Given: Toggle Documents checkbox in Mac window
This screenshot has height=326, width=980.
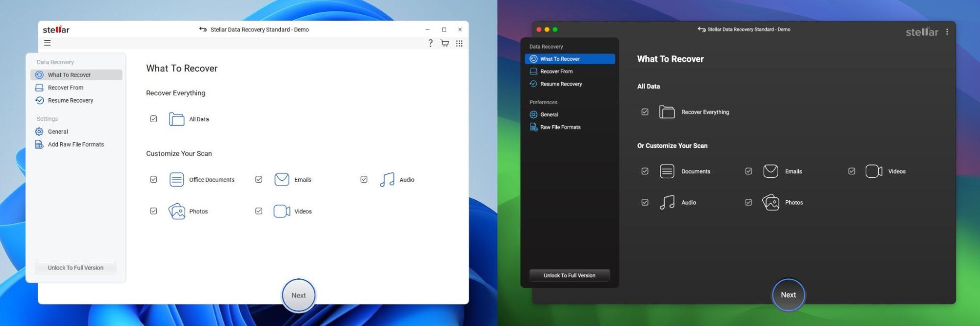Looking at the screenshot, I should tap(645, 171).
